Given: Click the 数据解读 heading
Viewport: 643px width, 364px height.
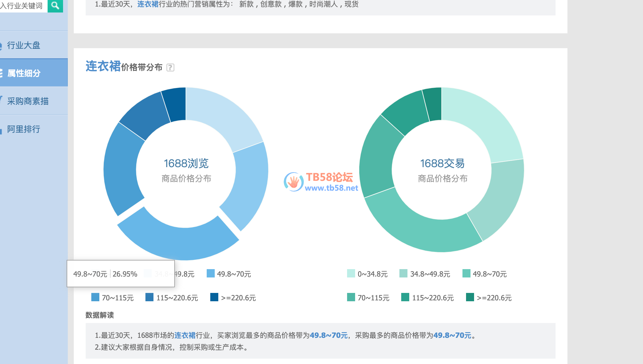Looking at the screenshot, I should coord(100,315).
